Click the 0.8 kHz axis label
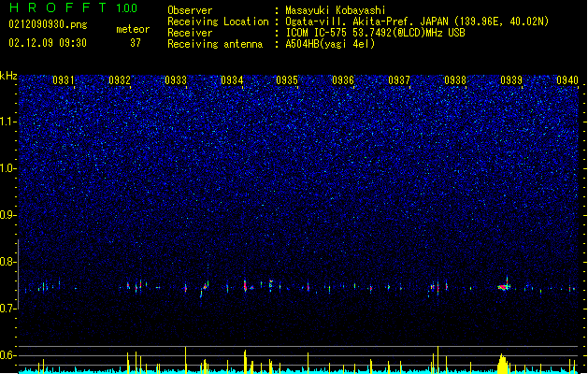This screenshot has width=588, height=374. 8,262
